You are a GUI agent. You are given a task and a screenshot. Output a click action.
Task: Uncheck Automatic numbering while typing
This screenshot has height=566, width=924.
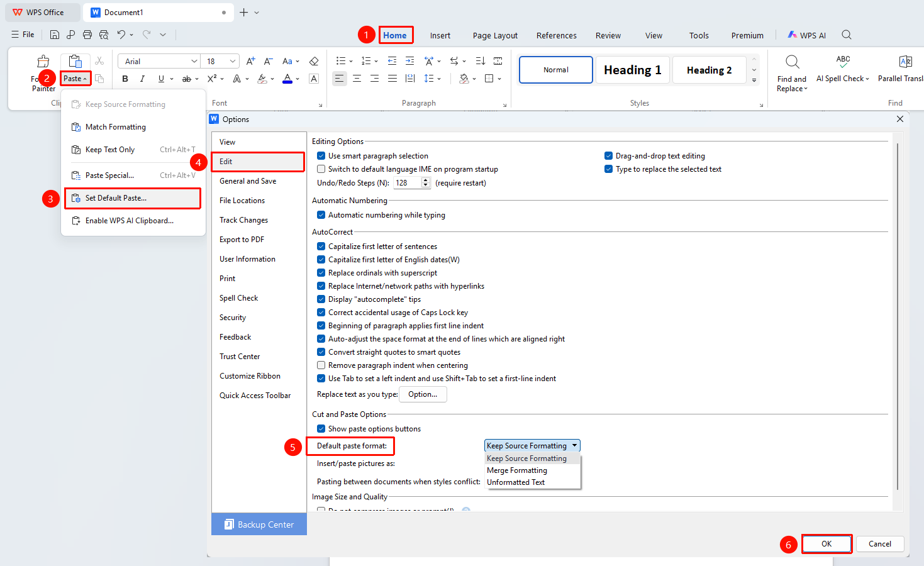(x=321, y=215)
